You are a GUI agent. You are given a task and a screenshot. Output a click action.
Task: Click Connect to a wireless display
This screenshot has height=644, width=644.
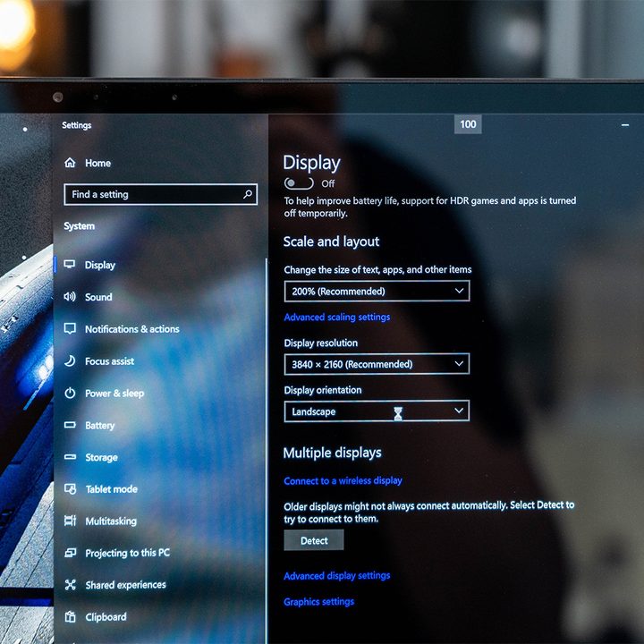[343, 480]
